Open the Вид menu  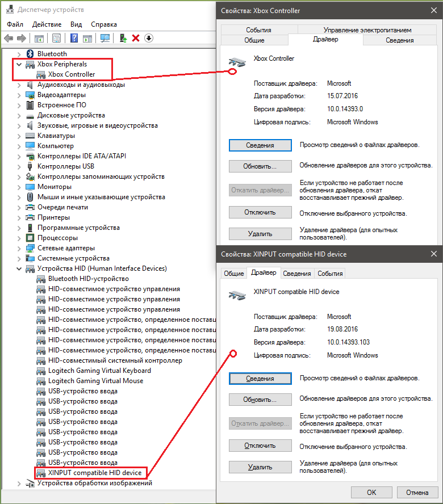[76, 24]
